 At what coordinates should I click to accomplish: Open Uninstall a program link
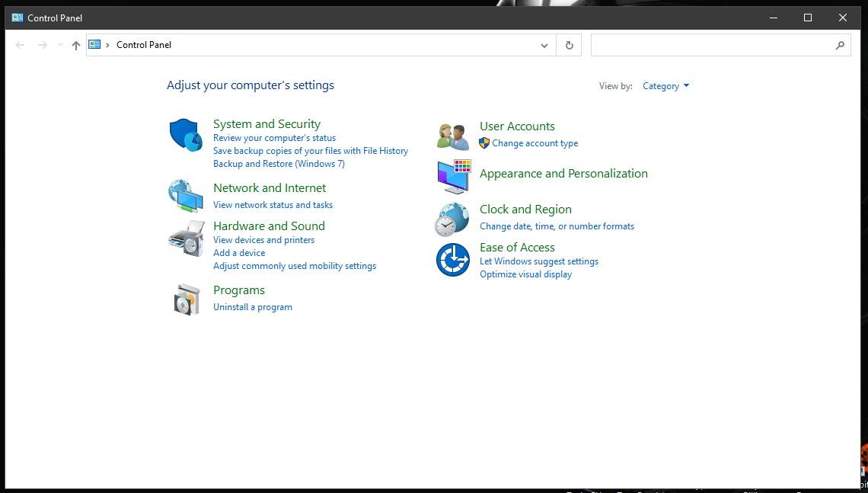pos(253,307)
